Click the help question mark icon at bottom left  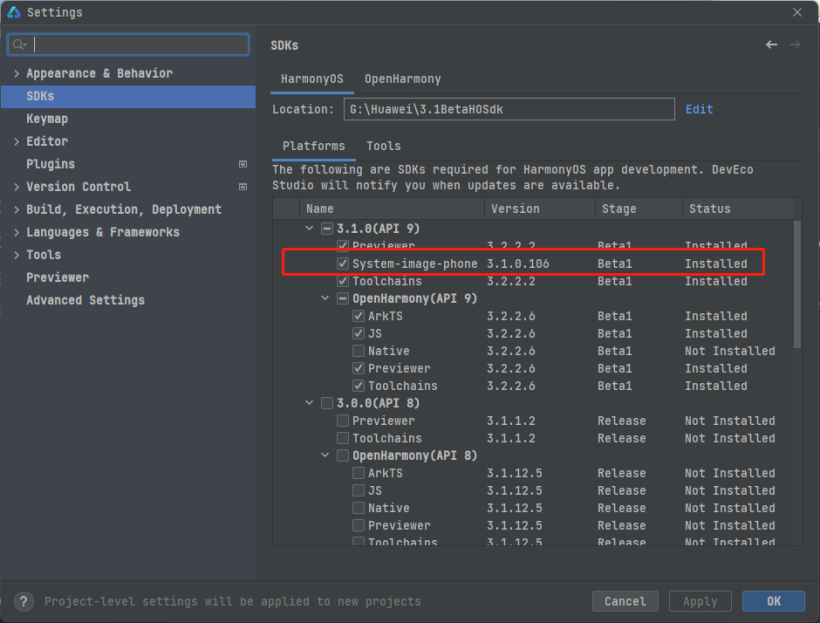pyautogui.click(x=22, y=601)
